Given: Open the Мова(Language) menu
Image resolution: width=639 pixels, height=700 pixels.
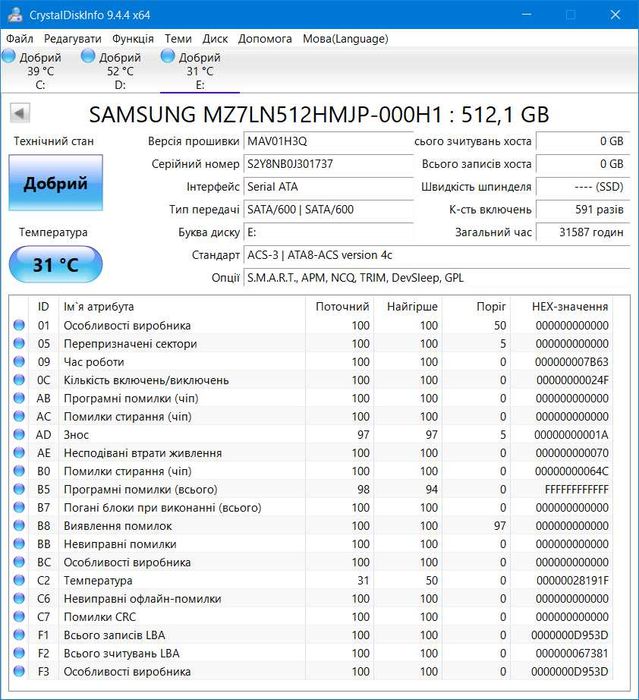Looking at the screenshot, I should [x=345, y=39].
